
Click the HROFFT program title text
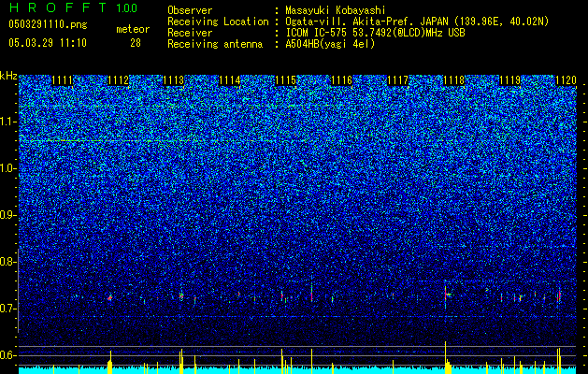[x=59, y=7]
